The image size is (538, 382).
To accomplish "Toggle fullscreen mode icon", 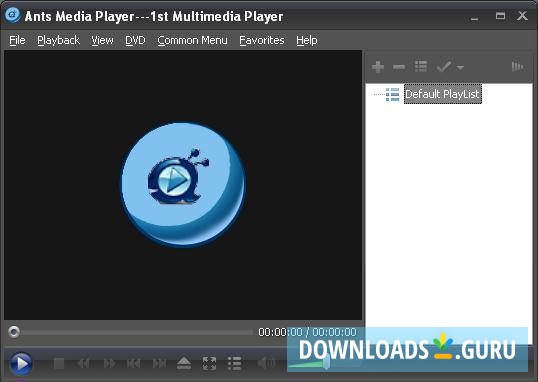I will coord(209,363).
